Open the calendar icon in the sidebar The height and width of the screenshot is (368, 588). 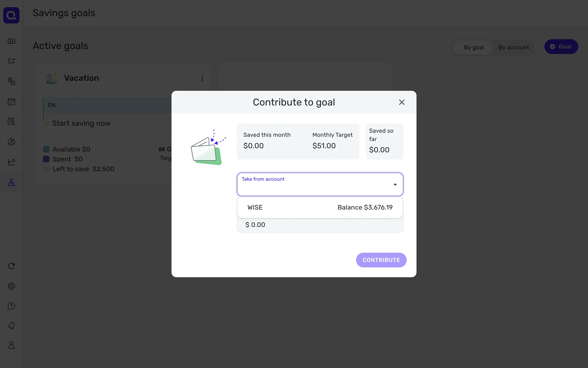[x=11, y=102]
